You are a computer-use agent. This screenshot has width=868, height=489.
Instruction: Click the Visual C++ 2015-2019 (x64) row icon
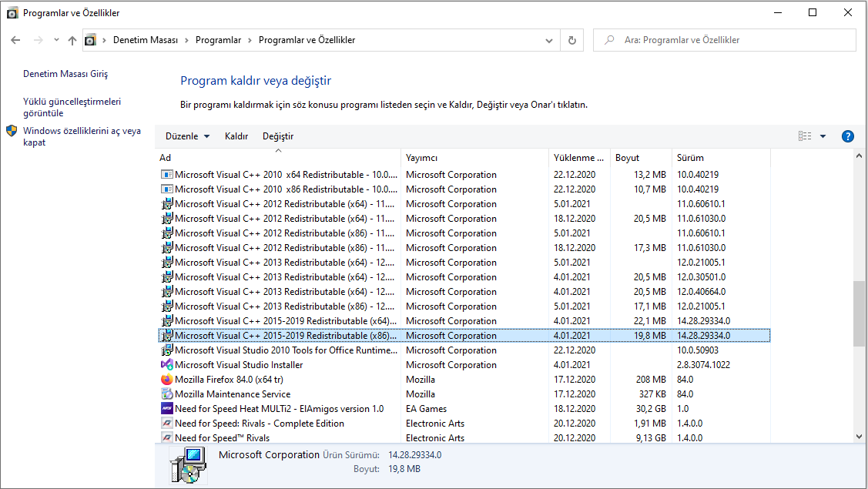166,320
